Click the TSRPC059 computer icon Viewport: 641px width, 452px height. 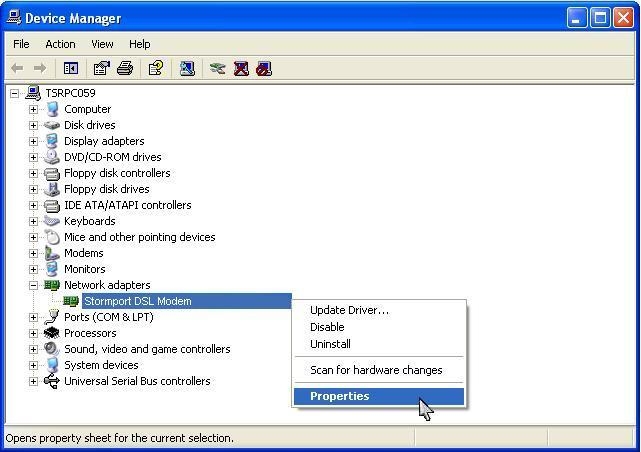[x=33, y=93]
